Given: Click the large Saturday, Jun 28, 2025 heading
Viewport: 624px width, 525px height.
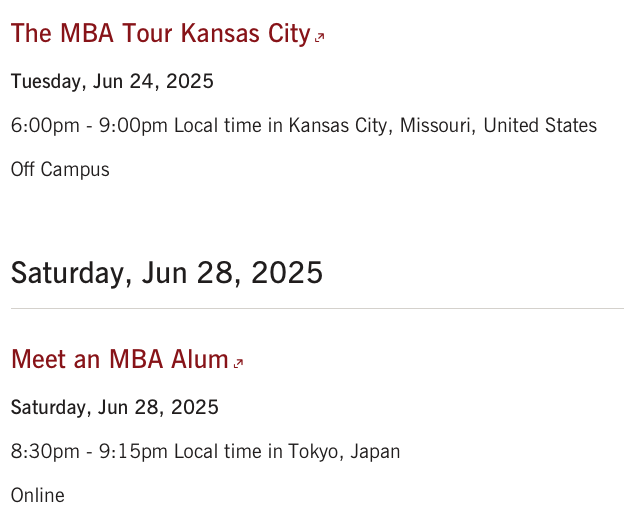Looking at the screenshot, I should pos(167,273).
